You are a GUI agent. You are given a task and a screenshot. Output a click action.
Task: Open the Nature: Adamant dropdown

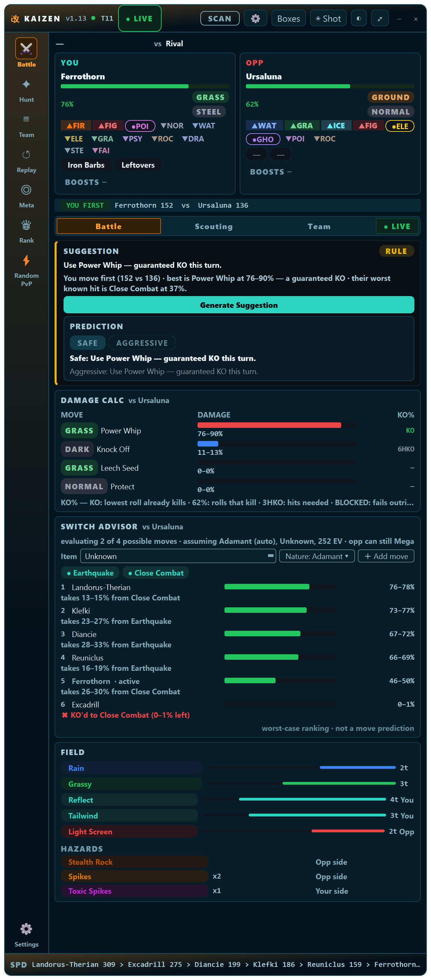(x=317, y=556)
